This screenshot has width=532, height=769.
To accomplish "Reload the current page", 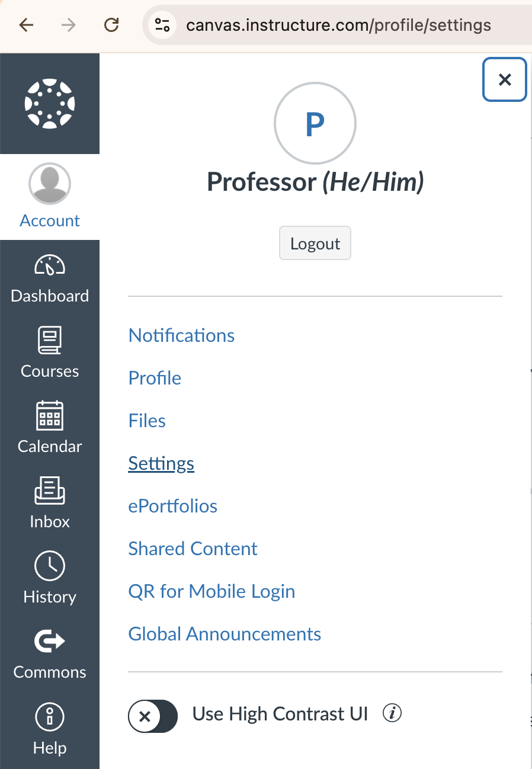I will (111, 25).
